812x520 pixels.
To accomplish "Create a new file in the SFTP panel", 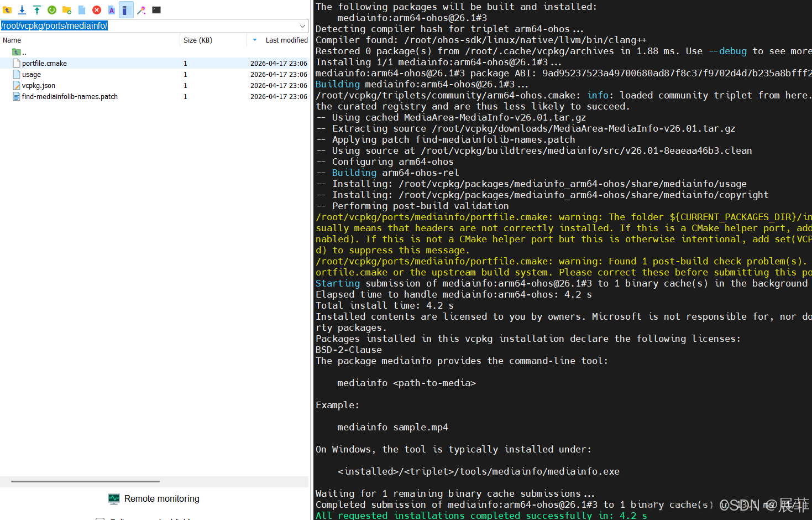I will pyautogui.click(x=82, y=10).
